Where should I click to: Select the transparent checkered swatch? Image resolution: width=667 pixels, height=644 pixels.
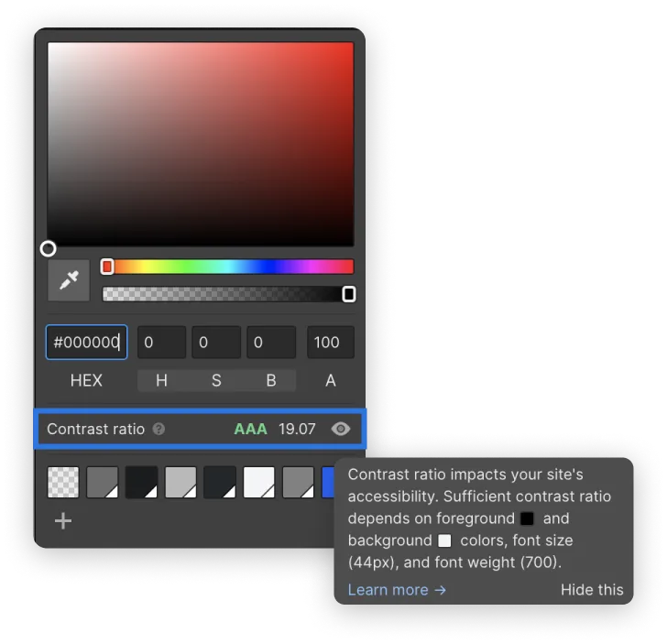pyautogui.click(x=63, y=482)
